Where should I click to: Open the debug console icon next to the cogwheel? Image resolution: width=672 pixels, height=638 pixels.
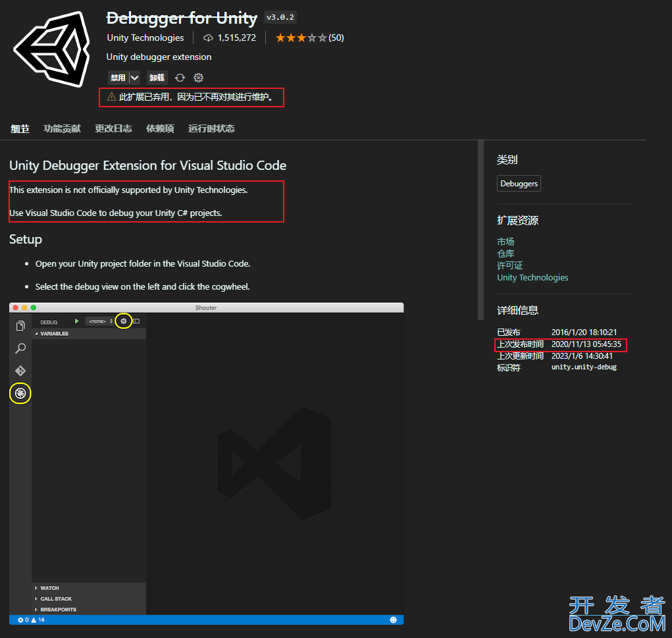(x=136, y=321)
